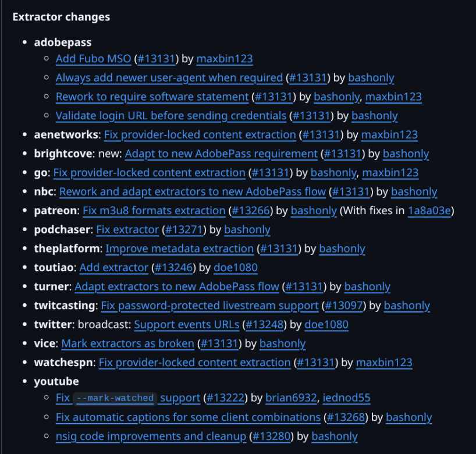Viewport: 476px width, 454px height.
Task: Open "Fix automatic captions for some client combinations"
Action: pyautogui.click(x=188, y=417)
